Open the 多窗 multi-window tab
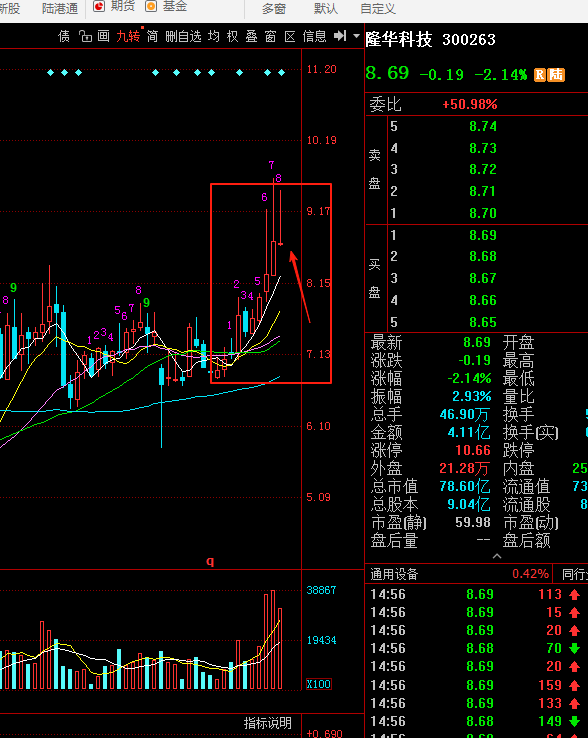 point(274,8)
